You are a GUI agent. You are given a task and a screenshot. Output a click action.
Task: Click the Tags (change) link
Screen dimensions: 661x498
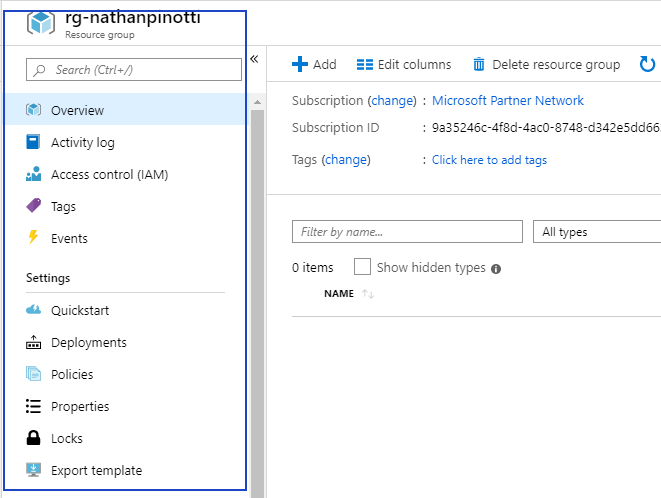click(x=346, y=160)
